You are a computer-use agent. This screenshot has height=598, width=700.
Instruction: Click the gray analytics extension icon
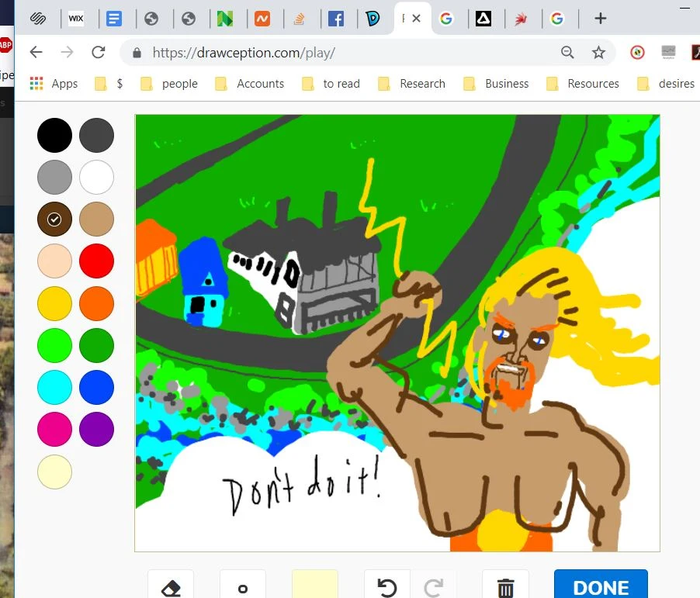click(x=668, y=52)
